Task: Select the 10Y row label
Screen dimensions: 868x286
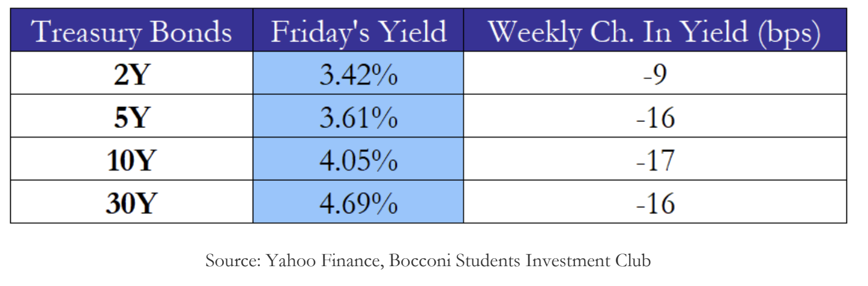Action: pyautogui.click(x=131, y=161)
